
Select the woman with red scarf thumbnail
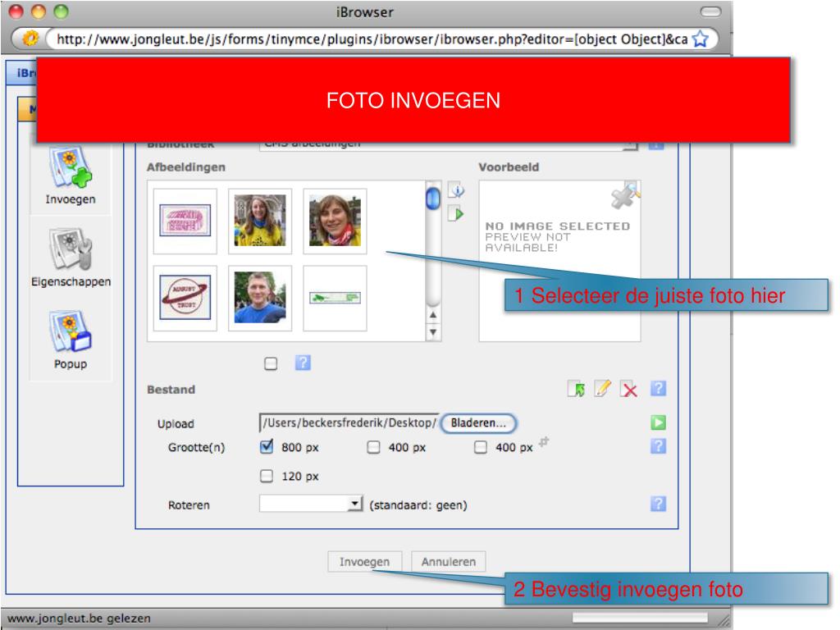click(x=335, y=221)
